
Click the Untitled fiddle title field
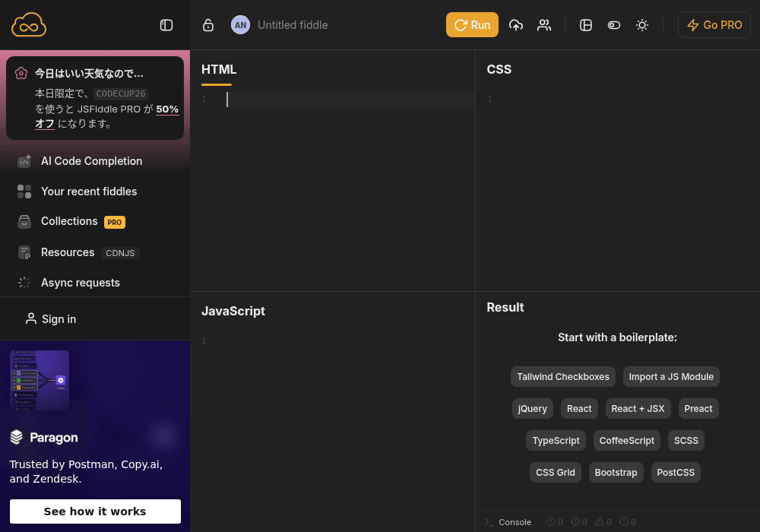pyautogui.click(x=293, y=25)
